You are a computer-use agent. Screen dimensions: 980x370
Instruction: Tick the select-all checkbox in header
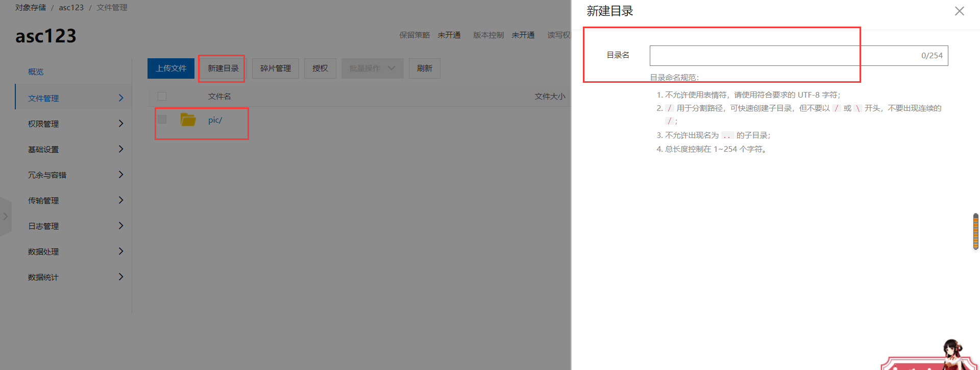pos(162,96)
